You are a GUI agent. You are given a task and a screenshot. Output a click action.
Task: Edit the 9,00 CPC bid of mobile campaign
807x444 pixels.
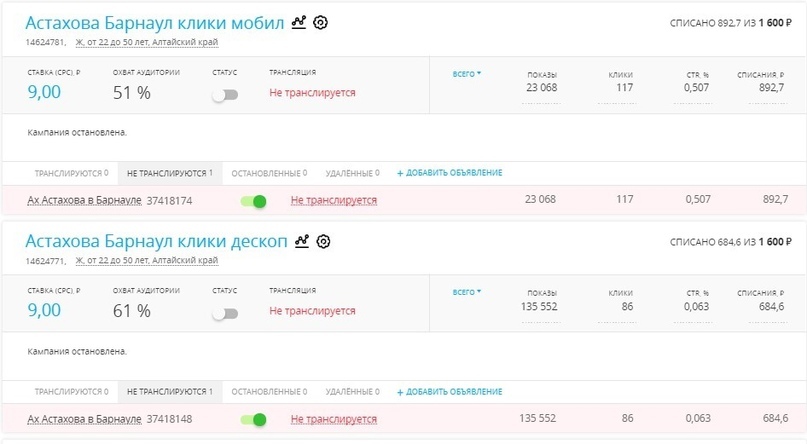coord(44,92)
